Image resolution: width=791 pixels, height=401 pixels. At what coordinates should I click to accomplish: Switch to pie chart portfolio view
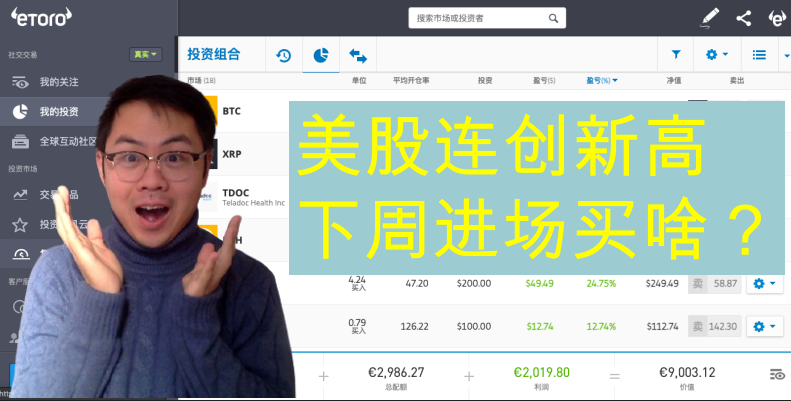(x=321, y=55)
